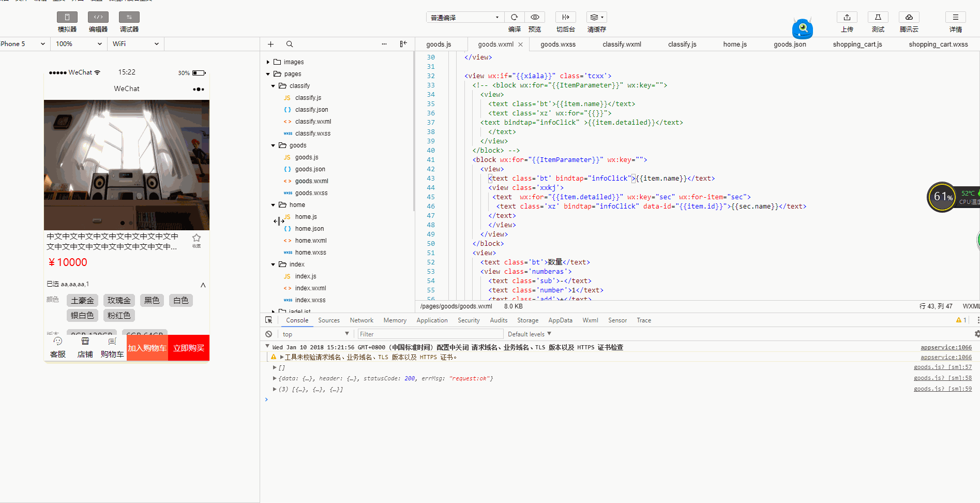
Task: Select the 土豪金 color option
Action: click(x=82, y=301)
